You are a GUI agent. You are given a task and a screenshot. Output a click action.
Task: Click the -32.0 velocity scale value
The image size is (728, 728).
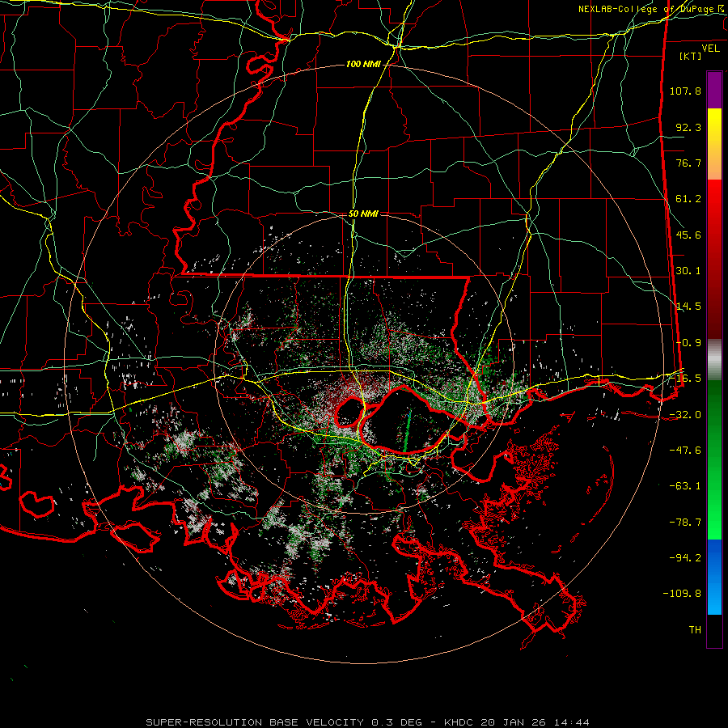pyautogui.click(x=685, y=415)
